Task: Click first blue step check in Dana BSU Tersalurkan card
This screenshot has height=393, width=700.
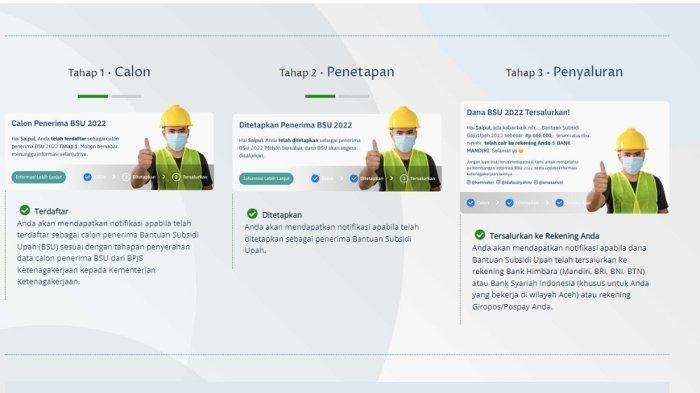Action: (x=471, y=203)
